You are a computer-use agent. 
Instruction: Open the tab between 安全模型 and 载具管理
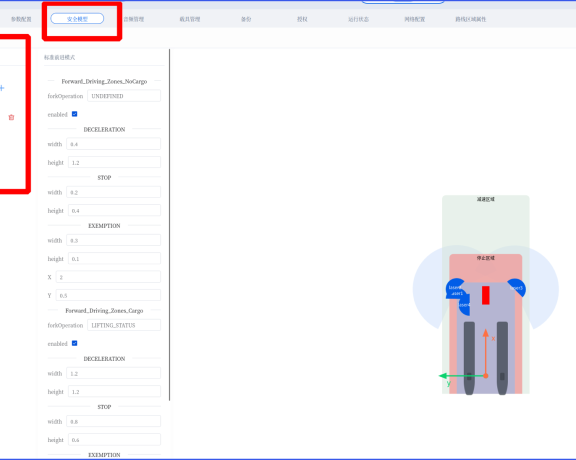[134, 19]
